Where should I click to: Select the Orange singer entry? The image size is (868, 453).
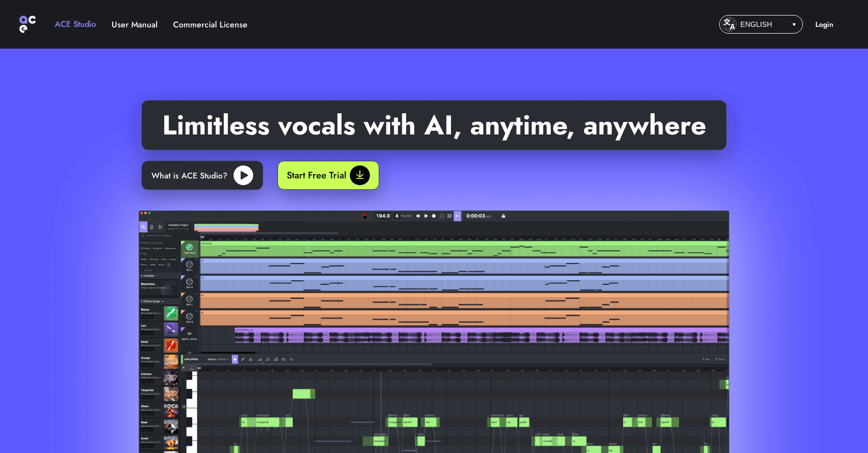tap(159, 361)
